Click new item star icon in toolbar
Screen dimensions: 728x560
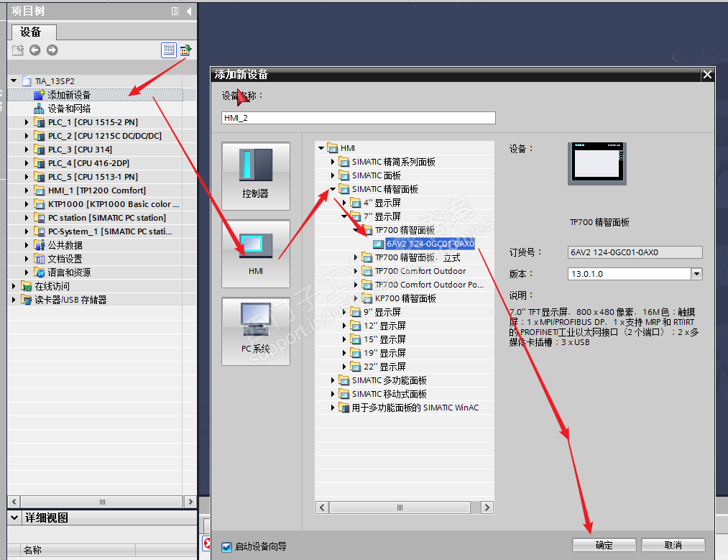[18, 50]
